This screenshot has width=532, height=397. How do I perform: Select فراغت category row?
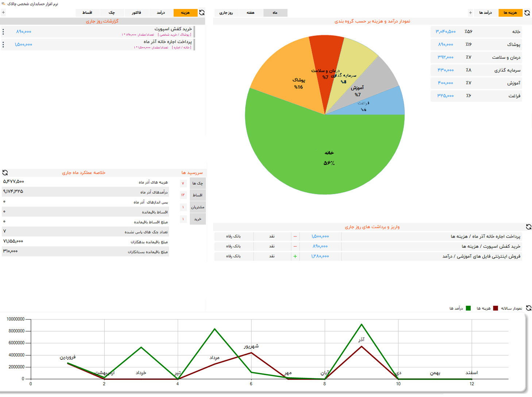point(476,96)
